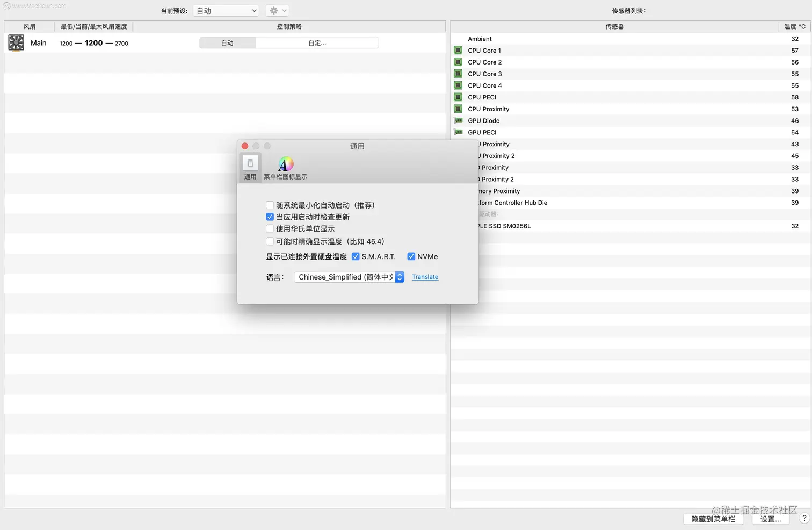Viewport: 812px width, 530px height.
Task: Click the SSD SM0256L temperature value
Action: pyautogui.click(x=795, y=226)
